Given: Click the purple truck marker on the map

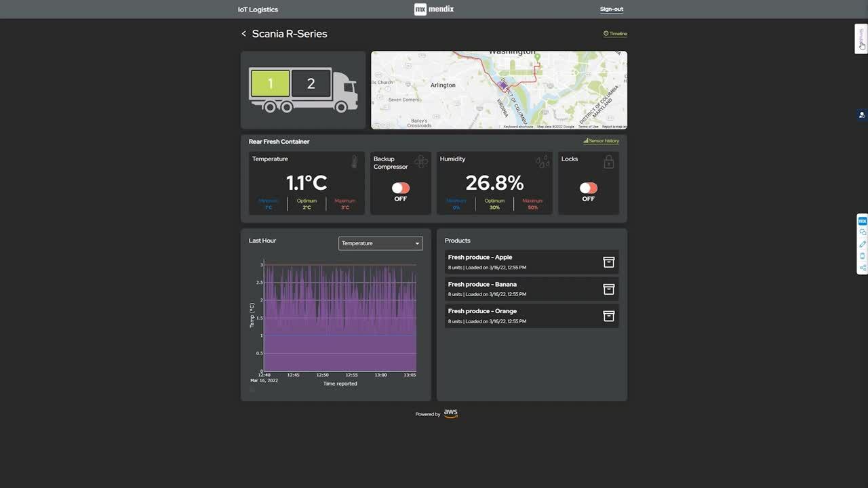Looking at the screenshot, I should pyautogui.click(x=503, y=85).
